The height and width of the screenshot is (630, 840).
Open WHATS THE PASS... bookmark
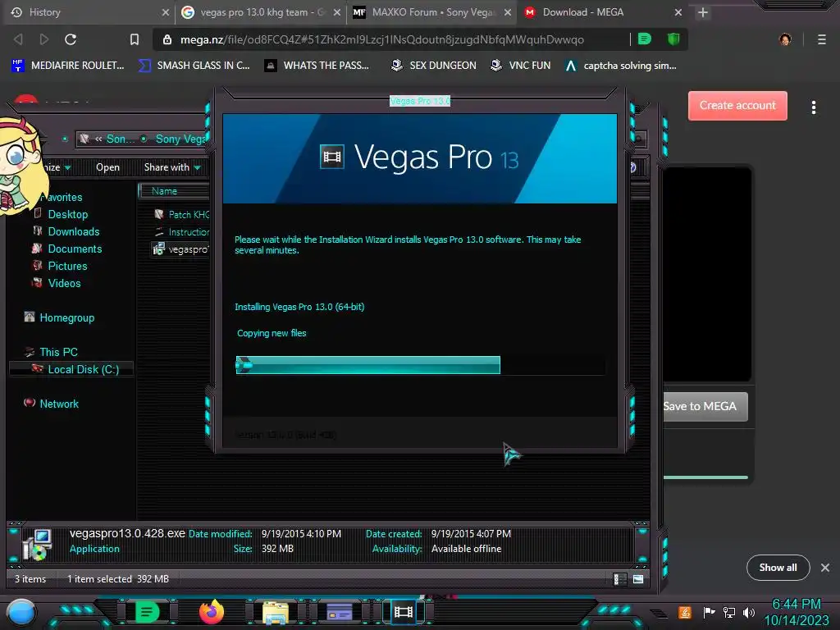click(x=317, y=66)
